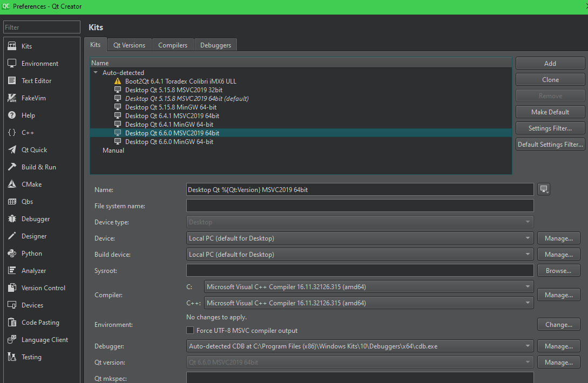Collapse the Auto-detected kits group

pos(96,72)
